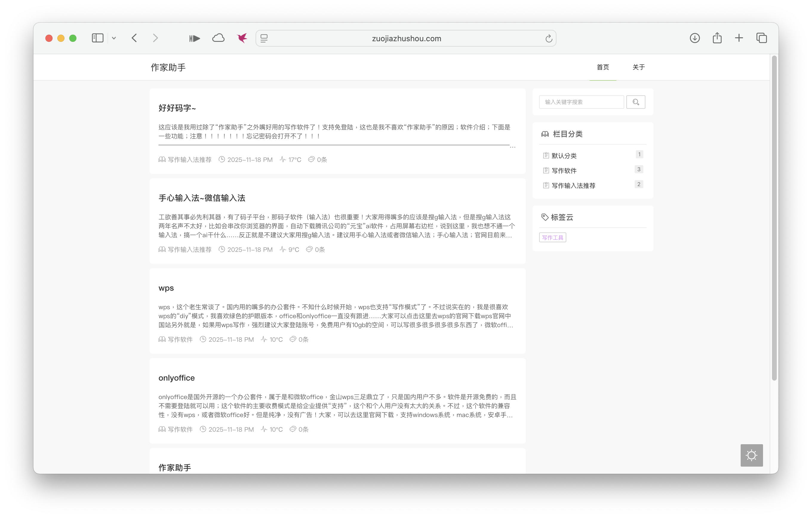Click the magnifier search button in the blog sidebar
812x518 pixels.
click(x=636, y=102)
